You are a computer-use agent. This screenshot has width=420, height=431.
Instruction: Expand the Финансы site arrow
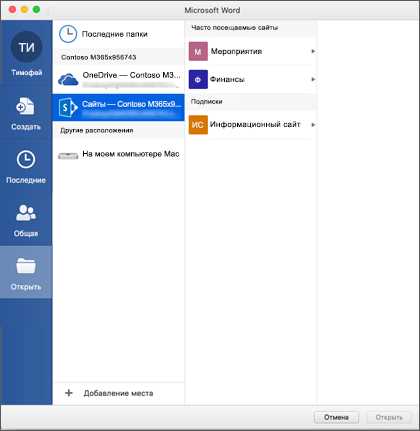tap(313, 79)
